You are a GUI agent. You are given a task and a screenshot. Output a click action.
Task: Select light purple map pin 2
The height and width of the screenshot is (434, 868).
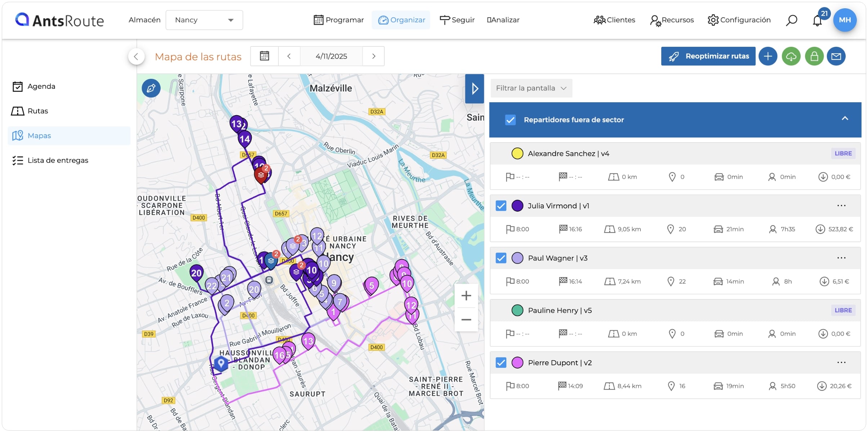click(227, 303)
